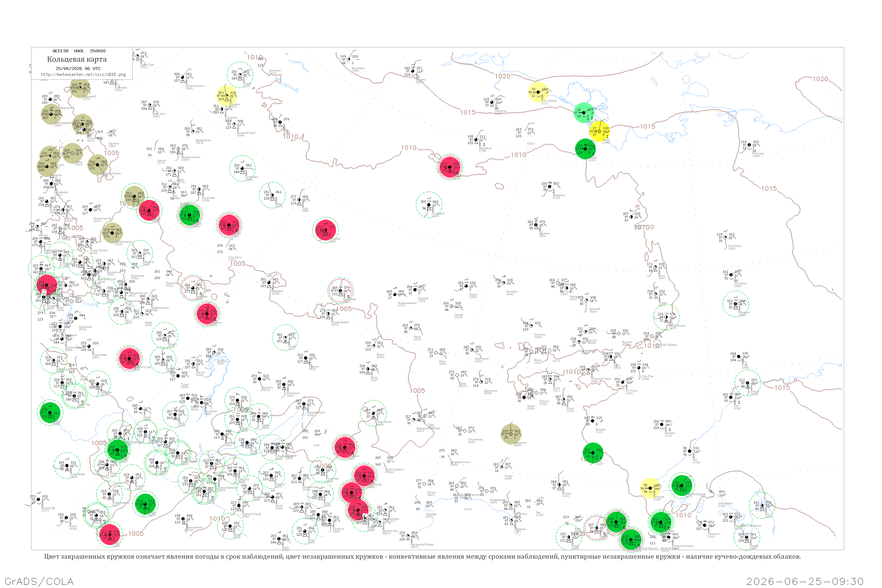Image resolution: width=882 pixels, height=588 pixels.
Task: Click the station label "Большой Порог"
Action: [x=246, y=133]
